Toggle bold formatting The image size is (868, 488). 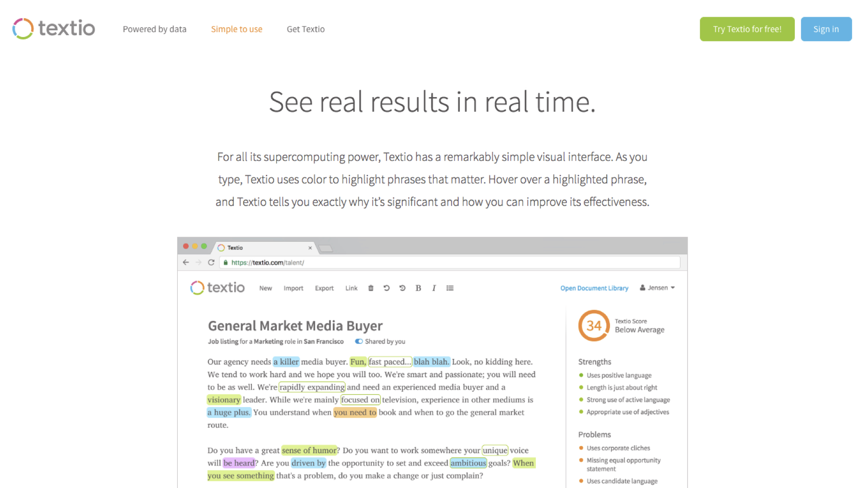[x=418, y=288]
